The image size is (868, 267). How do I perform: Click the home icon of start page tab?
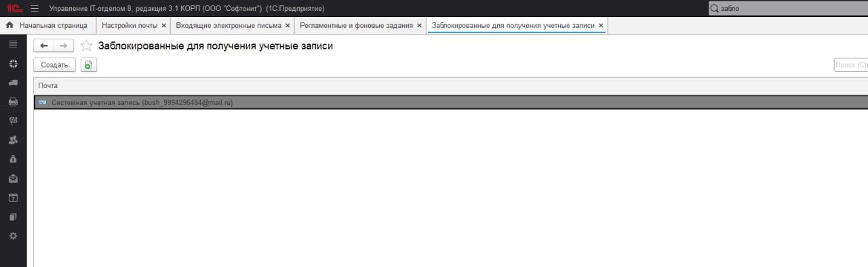[x=9, y=25]
